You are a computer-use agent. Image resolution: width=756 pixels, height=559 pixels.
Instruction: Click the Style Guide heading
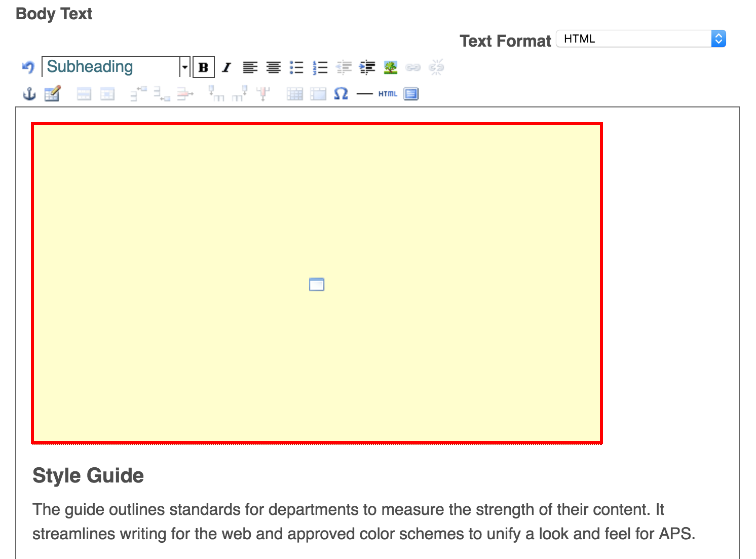click(x=88, y=475)
